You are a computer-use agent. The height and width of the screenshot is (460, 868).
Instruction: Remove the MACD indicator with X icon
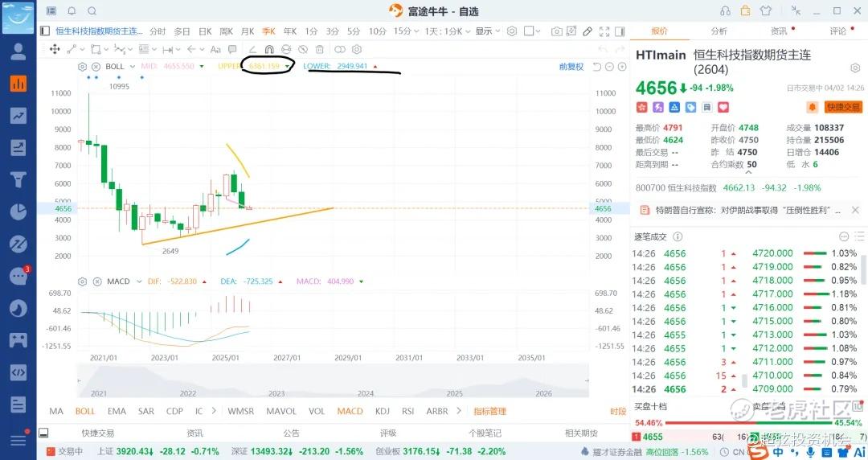coord(97,281)
